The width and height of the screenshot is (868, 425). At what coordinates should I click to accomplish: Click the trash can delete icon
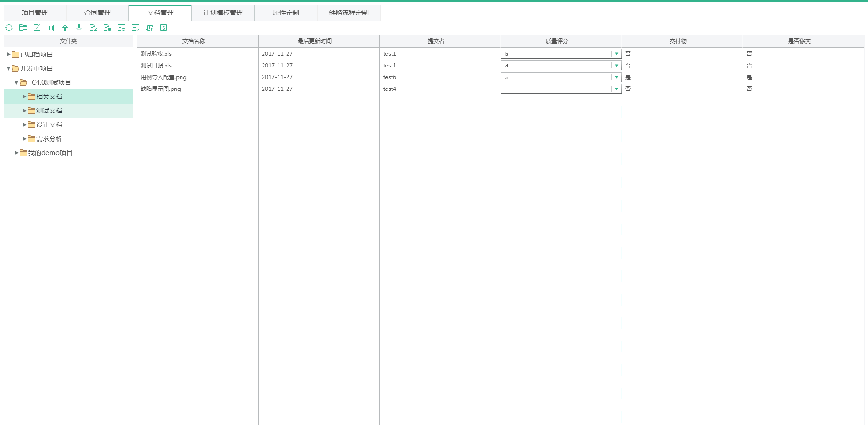tap(51, 28)
